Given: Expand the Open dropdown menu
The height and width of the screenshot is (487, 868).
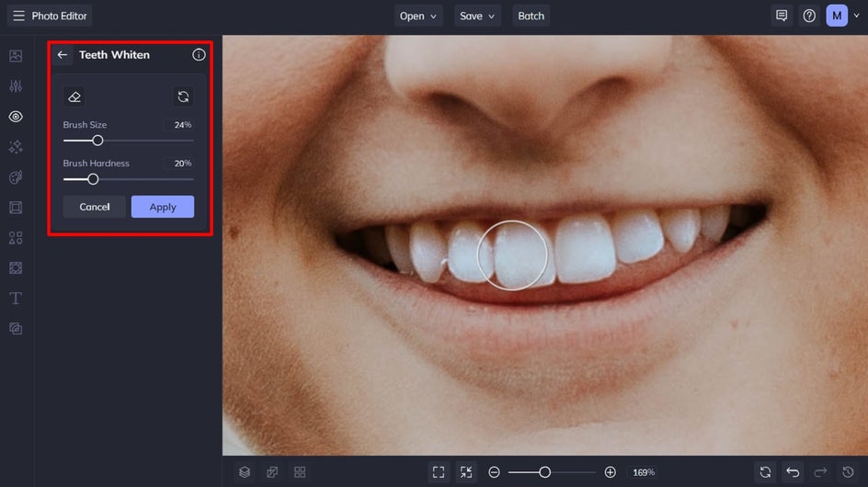Looking at the screenshot, I should [418, 16].
